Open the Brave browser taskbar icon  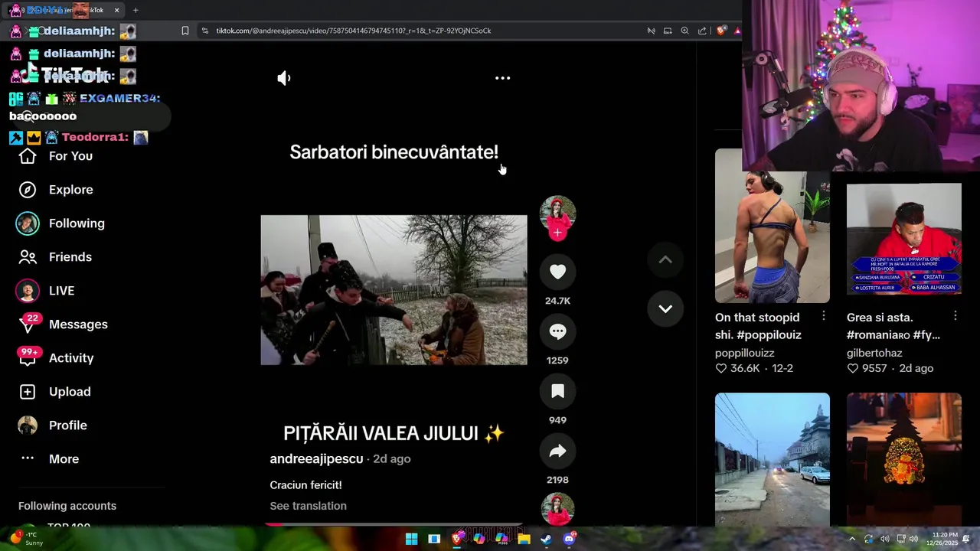click(x=457, y=539)
